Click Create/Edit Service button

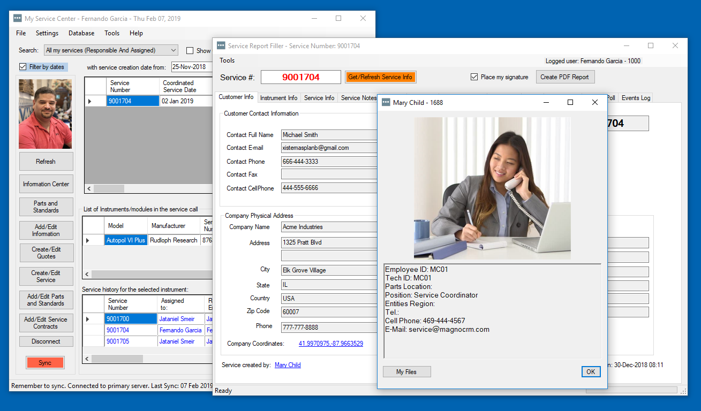click(46, 276)
